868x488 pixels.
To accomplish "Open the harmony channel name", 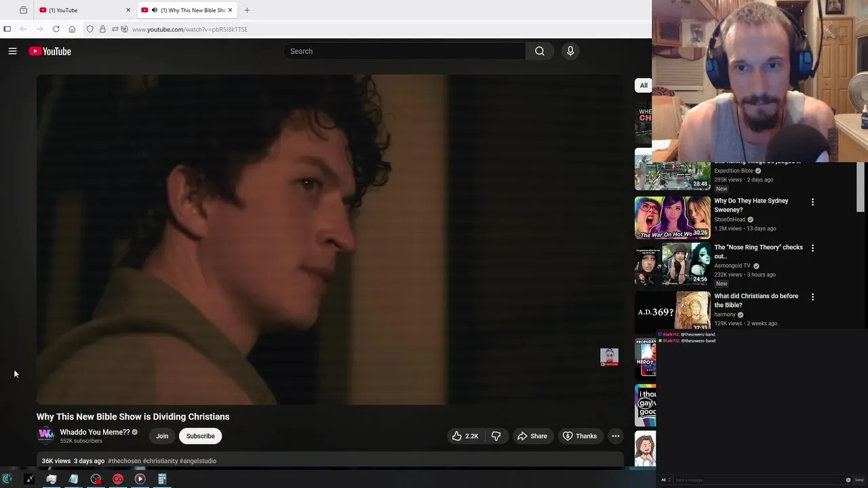I will coord(725,314).
